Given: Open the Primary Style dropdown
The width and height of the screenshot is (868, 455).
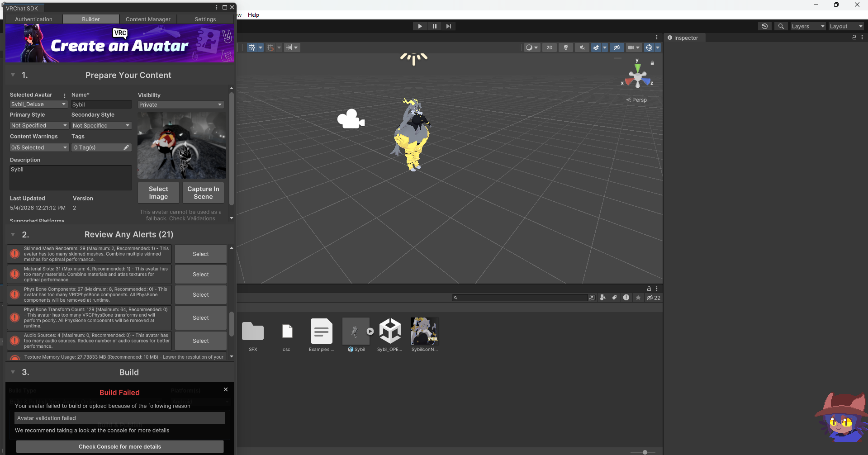Looking at the screenshot, I should [x=39, y=126].
